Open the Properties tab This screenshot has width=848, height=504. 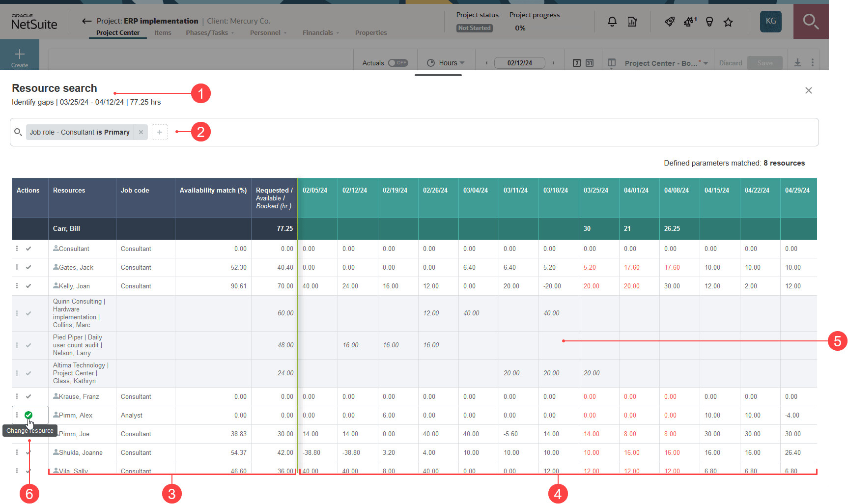pos(371,33)
